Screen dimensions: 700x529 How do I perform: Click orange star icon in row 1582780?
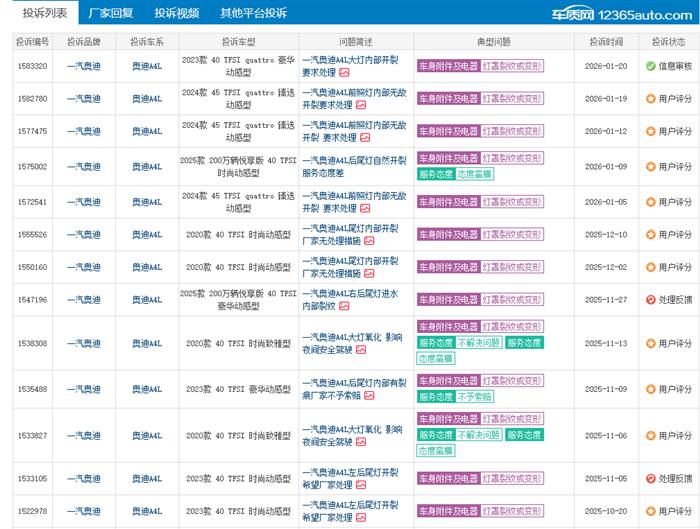[650, 99]
